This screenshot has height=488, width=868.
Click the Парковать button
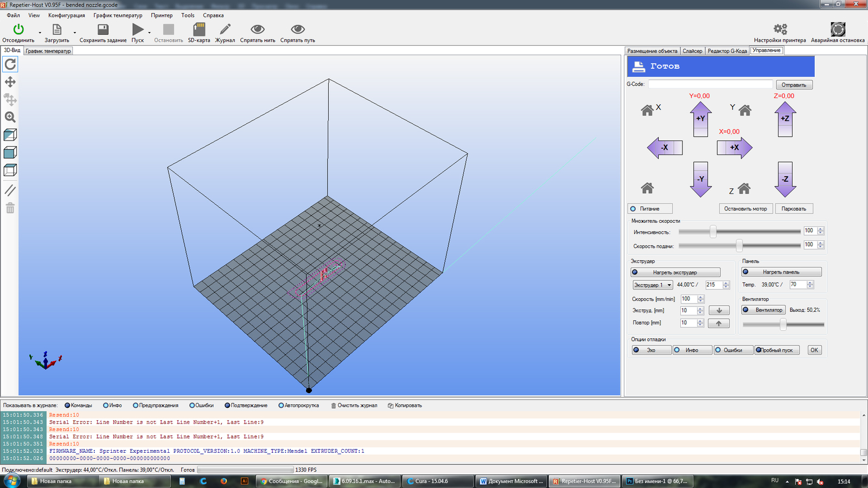794,209
